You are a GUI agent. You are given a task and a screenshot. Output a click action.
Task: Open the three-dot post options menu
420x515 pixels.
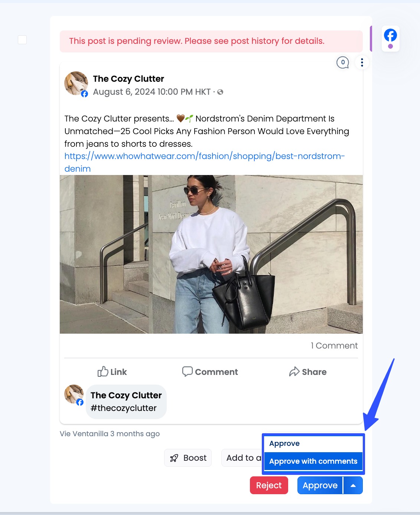(x=362, y=63)
